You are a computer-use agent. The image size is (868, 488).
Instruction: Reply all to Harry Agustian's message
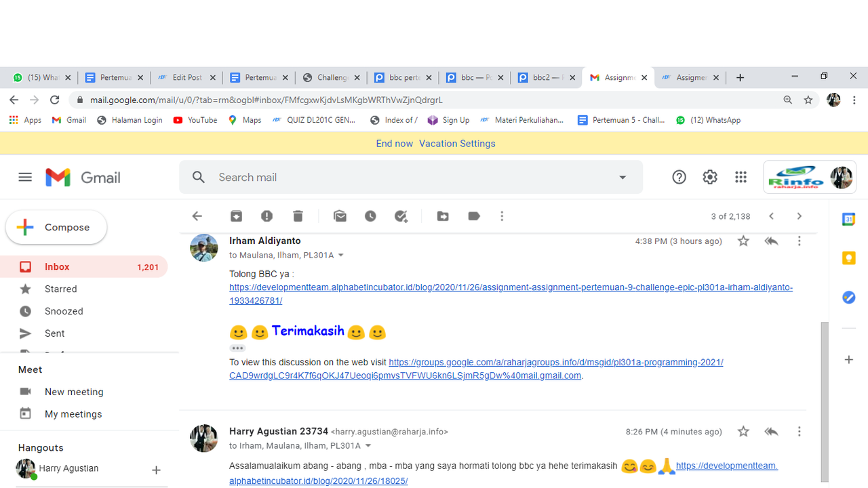771,431
